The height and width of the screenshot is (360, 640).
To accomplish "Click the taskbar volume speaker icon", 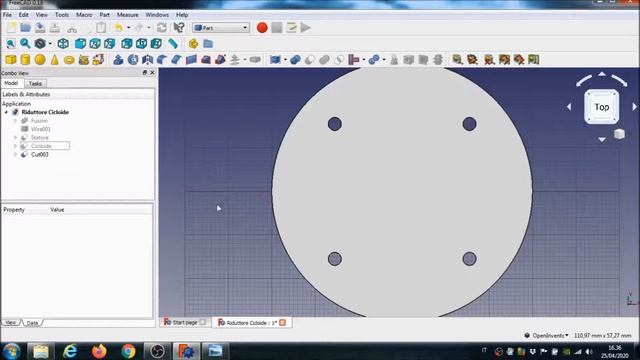I will (589, 351).
